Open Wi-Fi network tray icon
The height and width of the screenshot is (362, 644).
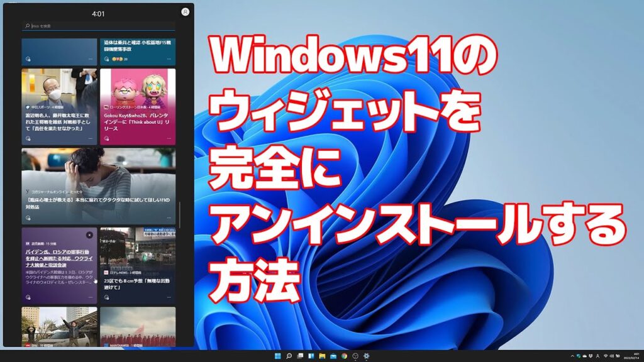click(x=606, y=356)
